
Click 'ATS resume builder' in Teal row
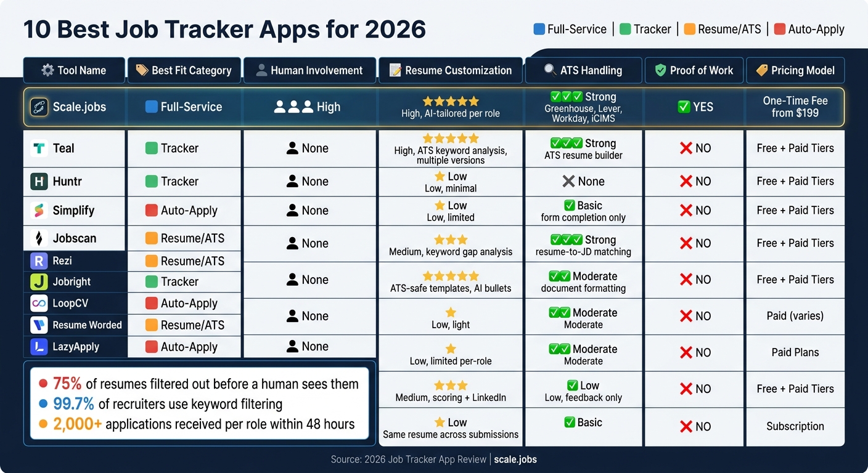coord(583,155)
